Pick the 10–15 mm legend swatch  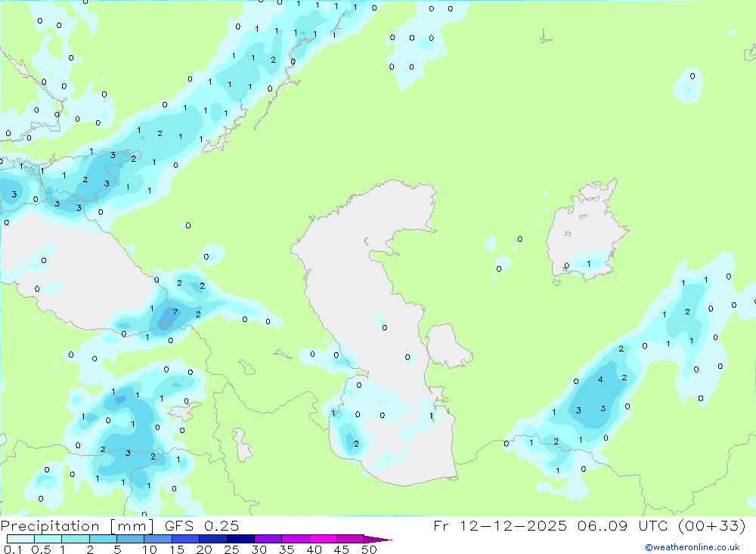tap(158, 539)
